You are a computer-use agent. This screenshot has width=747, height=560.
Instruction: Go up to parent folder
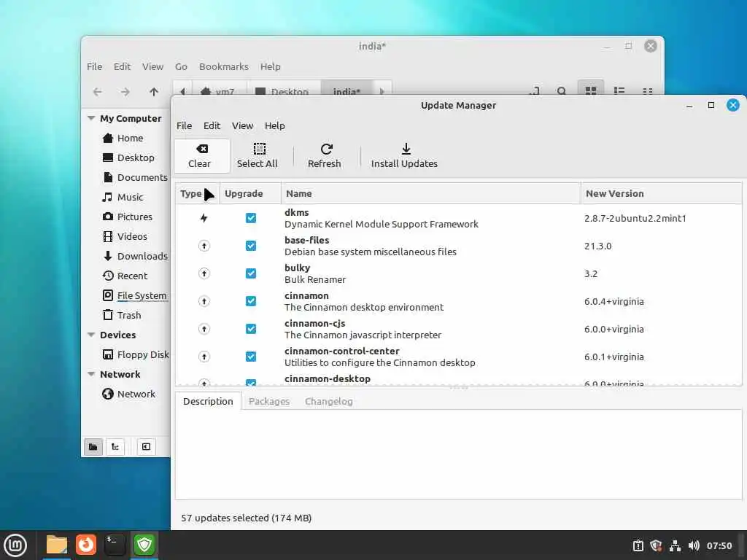pos(153,91)
